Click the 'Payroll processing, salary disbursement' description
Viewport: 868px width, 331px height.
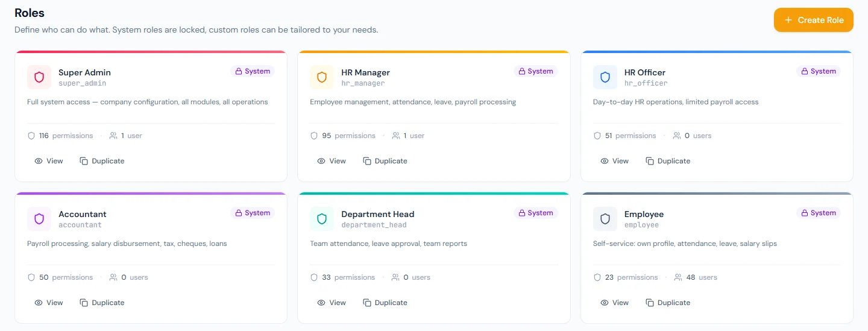(x=127, y=244)
